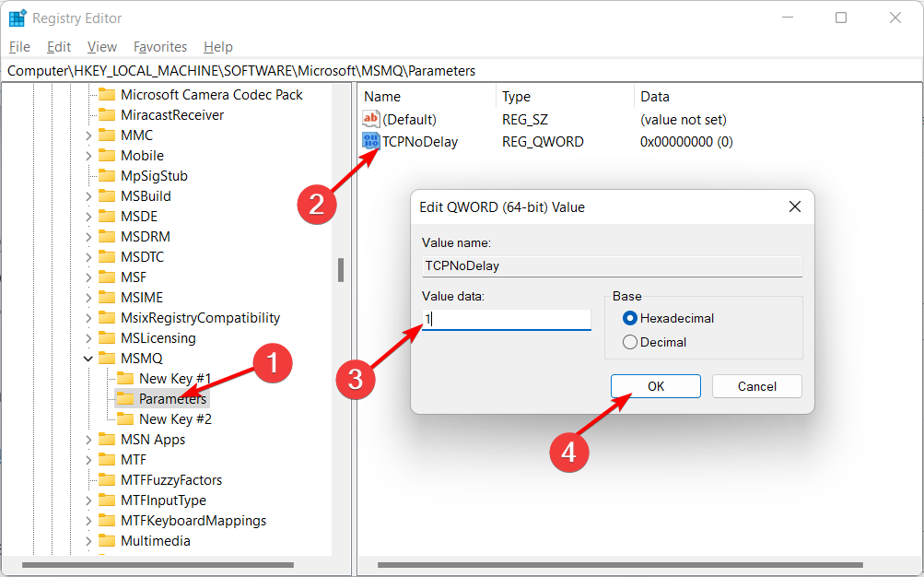
Task: Click the MSMQ folder icon
Action: [107, 359]
